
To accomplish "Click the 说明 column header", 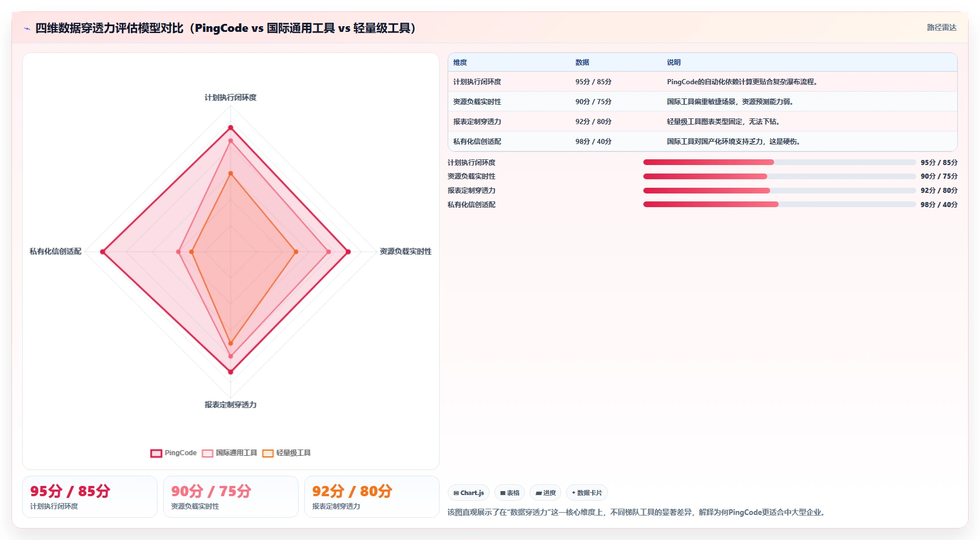I will [674, 63].
